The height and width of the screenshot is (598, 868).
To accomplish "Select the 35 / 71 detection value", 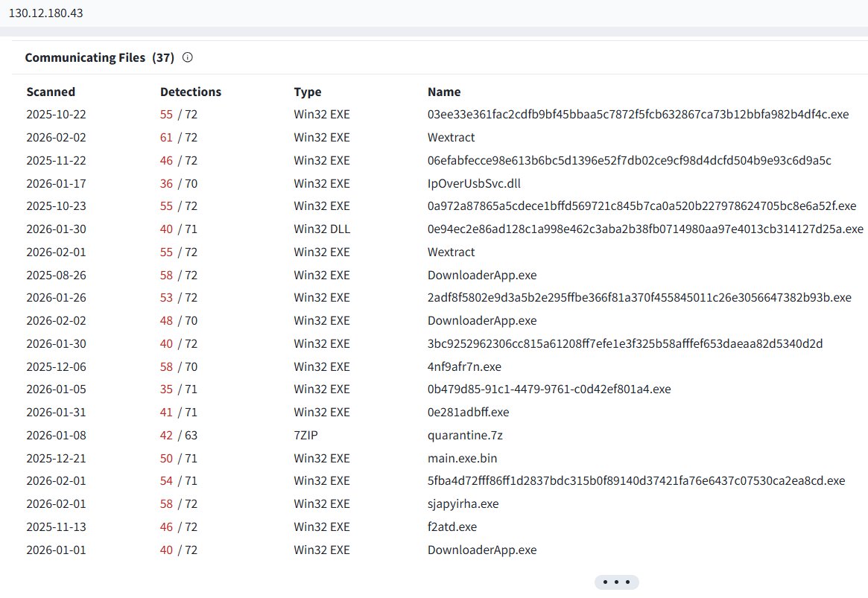I will [178, 389].
